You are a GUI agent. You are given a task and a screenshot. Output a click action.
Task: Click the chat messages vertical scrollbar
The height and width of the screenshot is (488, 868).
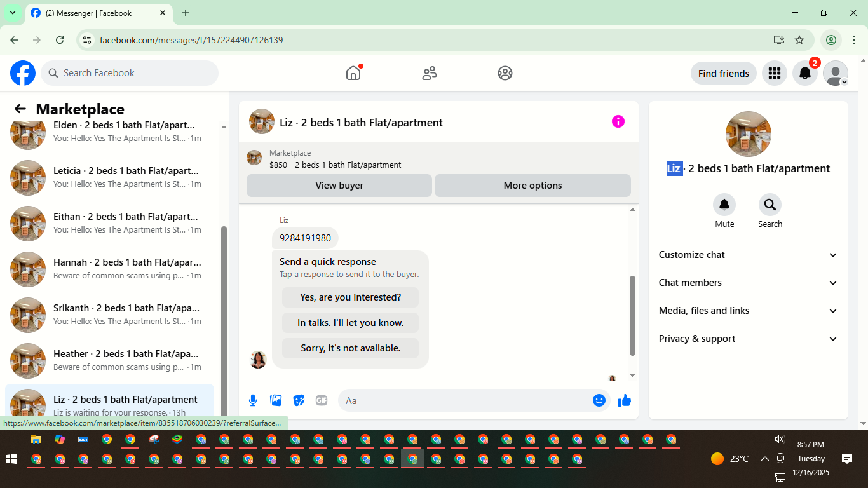tap(632, 316)
